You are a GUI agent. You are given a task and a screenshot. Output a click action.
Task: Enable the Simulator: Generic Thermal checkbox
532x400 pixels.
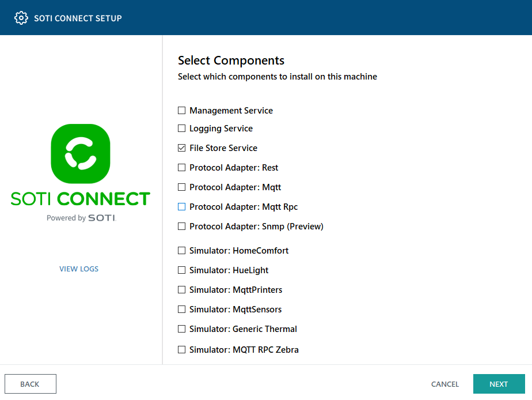(x=182, y=329)
